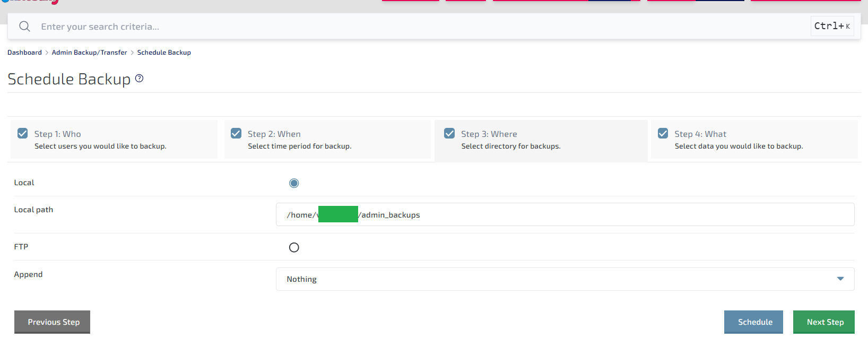The image size is (868, 355).
Task: Focus the search criteria input box
Action: click(414, 27)
